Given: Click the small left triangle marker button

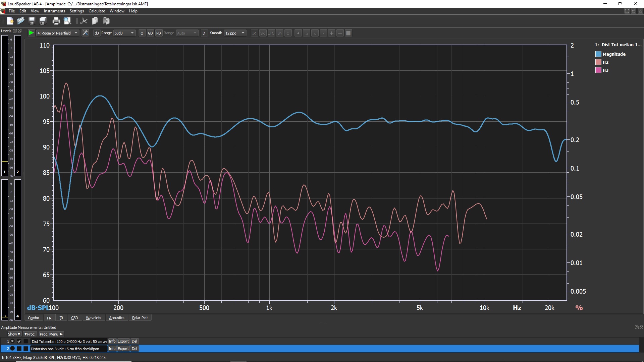Looking at the screenshot, I should tap(306, 33).
